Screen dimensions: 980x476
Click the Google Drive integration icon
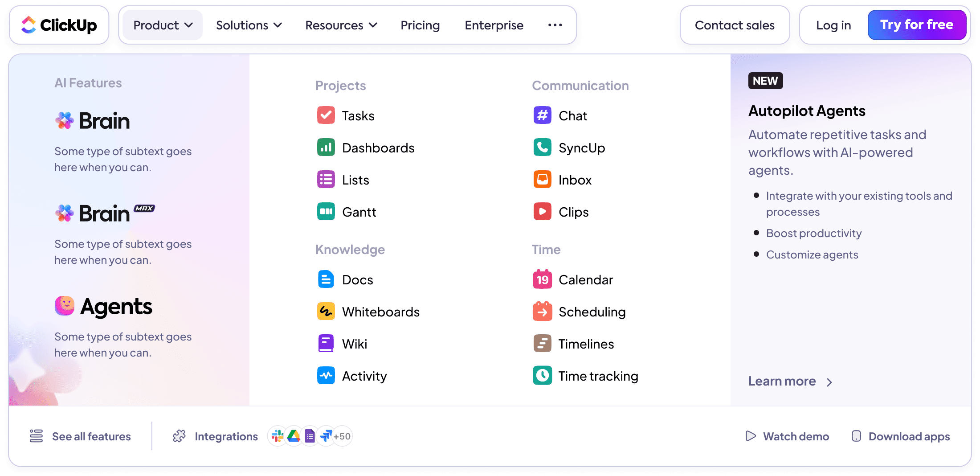click(x=294, y=436)
